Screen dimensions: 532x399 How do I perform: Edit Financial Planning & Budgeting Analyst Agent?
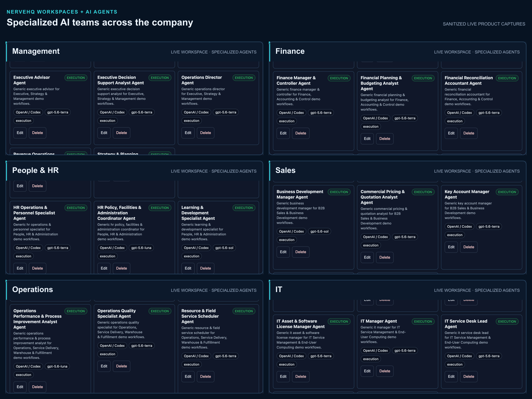[x=367, y=139]
